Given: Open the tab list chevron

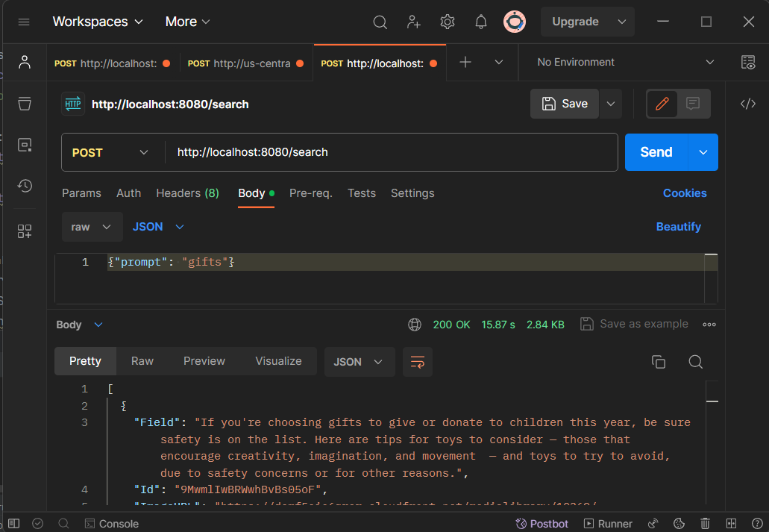Looking at the screenshot, I should 499,63.
